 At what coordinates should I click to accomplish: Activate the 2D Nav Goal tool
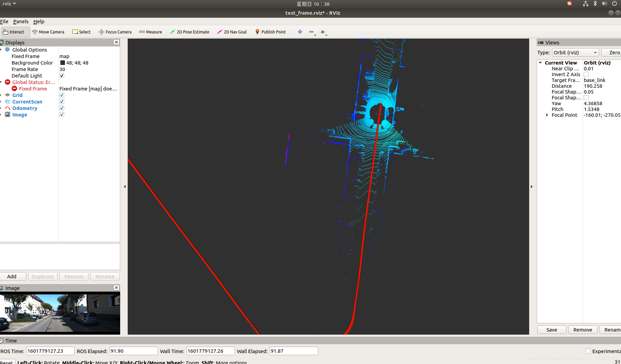(x=232, y=32)
